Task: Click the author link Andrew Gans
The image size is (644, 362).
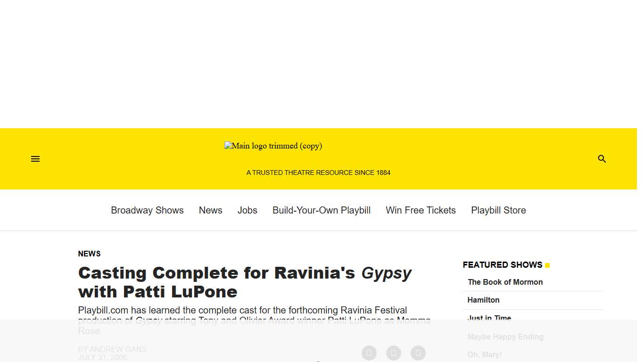Action: [x=118, y=349]
